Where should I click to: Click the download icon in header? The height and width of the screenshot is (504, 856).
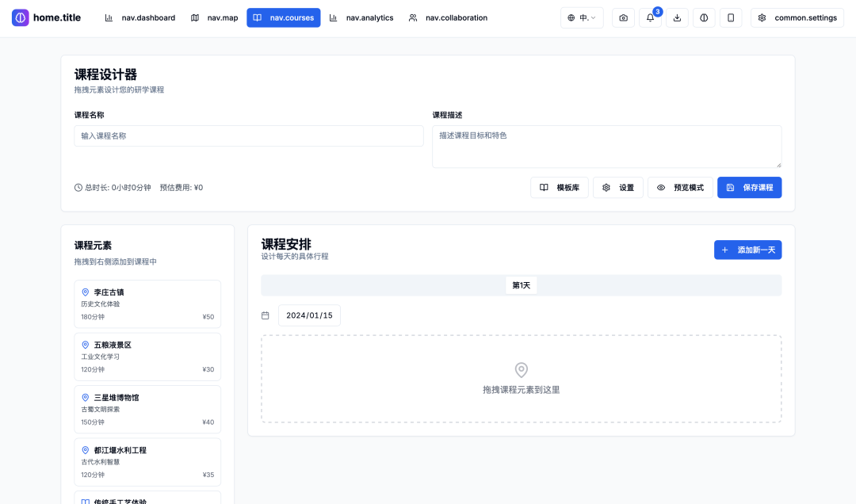(x=677, y=17)
